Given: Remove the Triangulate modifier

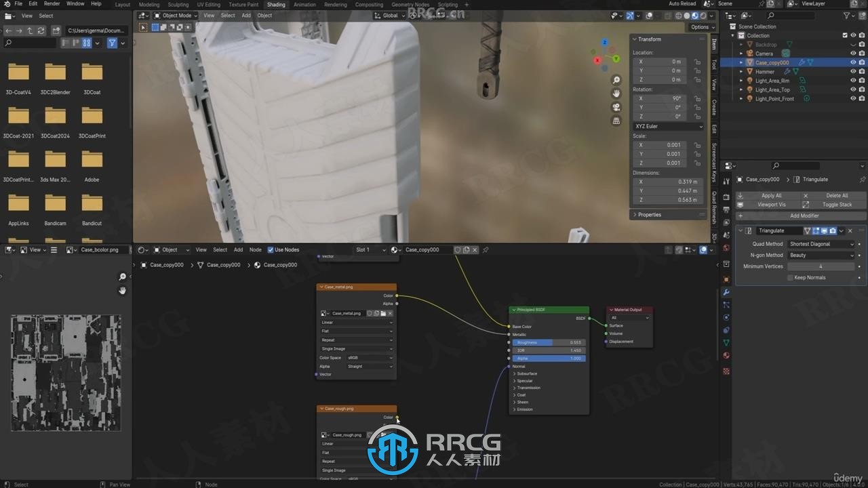Looking at the screenshot, I should [850, 231].
